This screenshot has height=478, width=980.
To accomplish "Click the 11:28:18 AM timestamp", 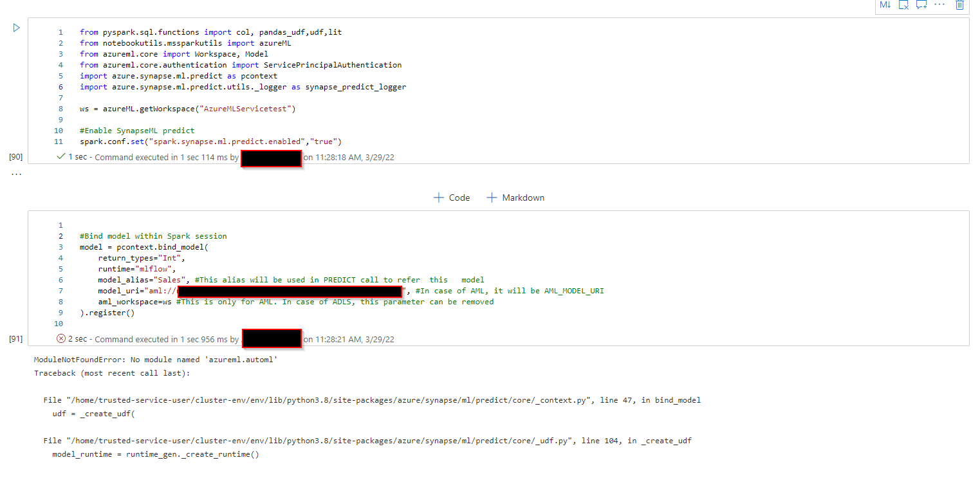I will point(355,157).
